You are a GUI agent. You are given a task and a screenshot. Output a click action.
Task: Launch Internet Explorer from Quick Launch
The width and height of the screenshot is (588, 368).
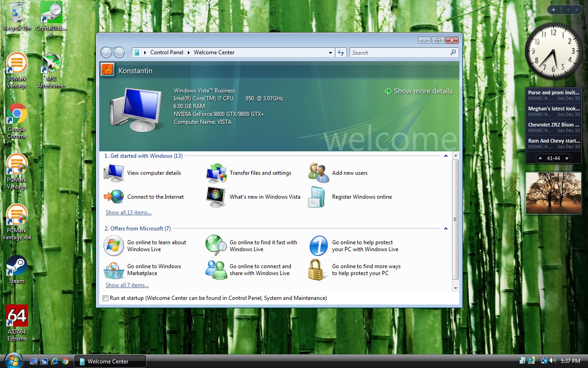[x=55, y=362]
